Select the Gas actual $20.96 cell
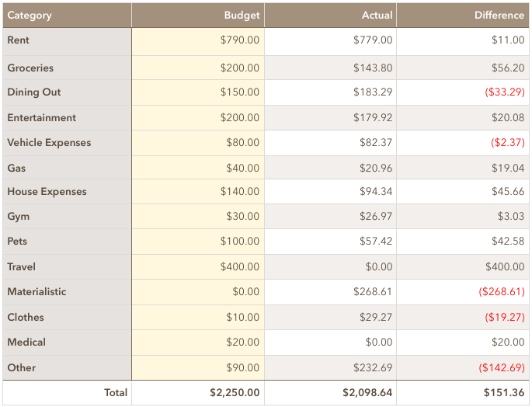 (330, 168)
